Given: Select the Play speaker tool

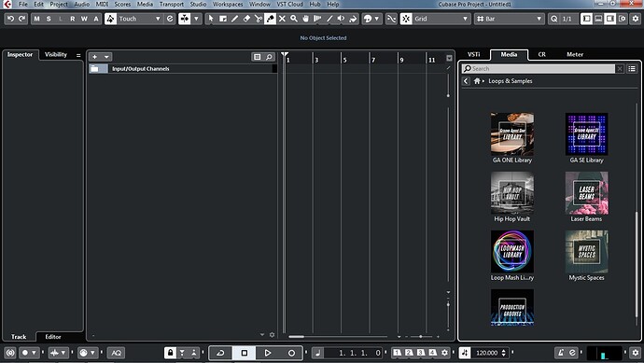Looking at the screenshot, I should click(x=341, y=19).
